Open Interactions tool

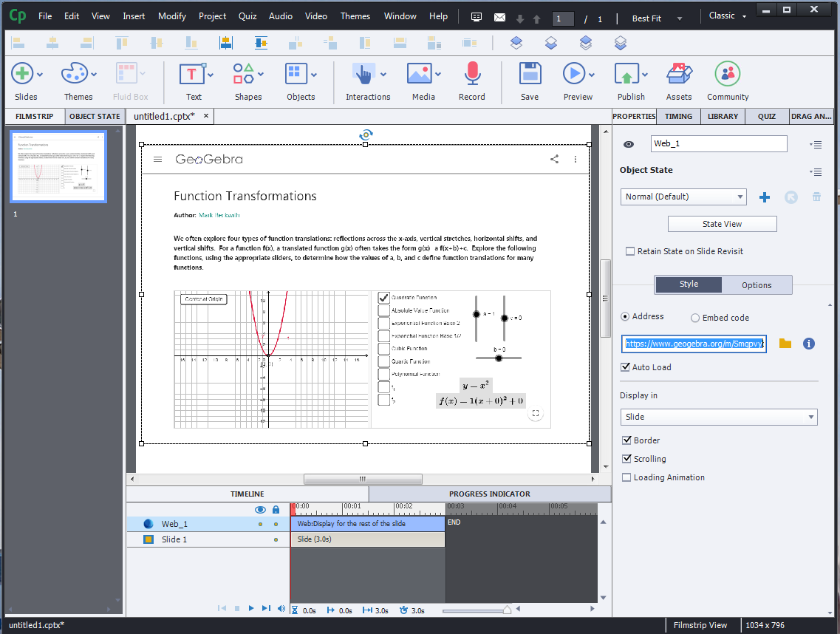click(363, 74)
